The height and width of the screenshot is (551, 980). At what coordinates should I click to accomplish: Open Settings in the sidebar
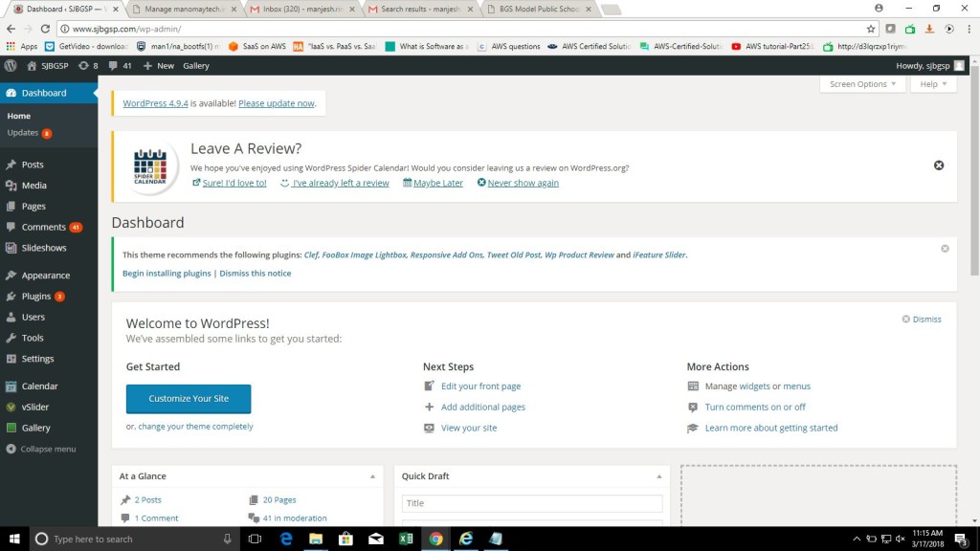point(37,359)
